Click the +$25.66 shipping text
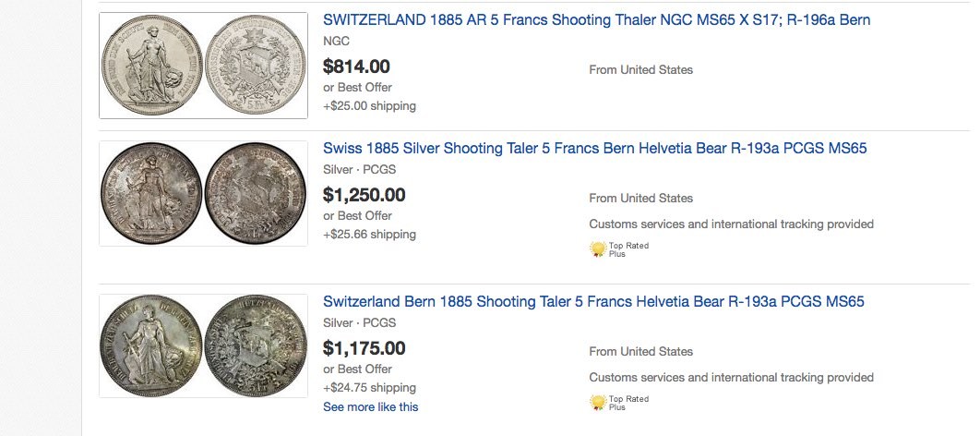 pyautogui.click(x=369, y=234)
